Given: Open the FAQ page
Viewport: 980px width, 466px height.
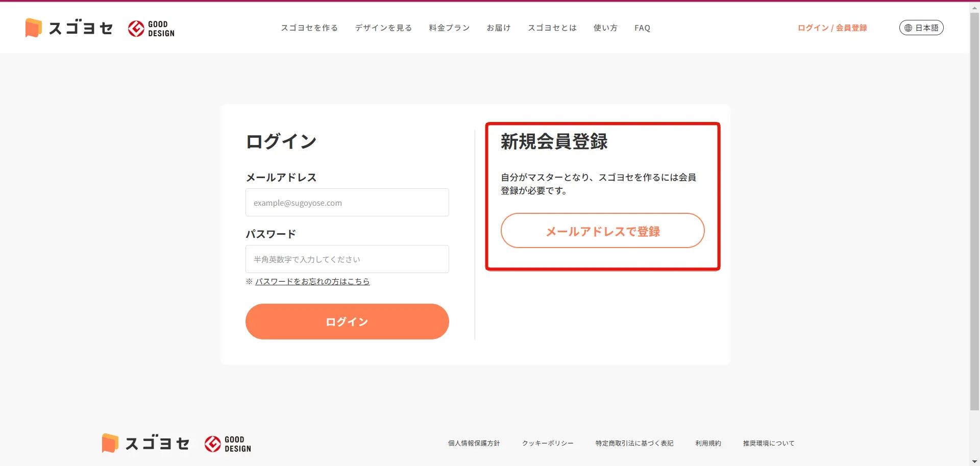Looking at the screenshot, I should (x=642, y=28).
